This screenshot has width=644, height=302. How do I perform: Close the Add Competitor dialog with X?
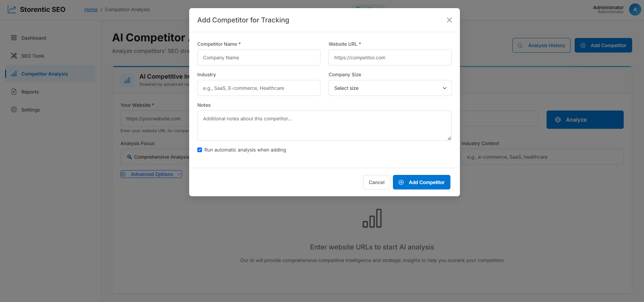pos(449,20)
